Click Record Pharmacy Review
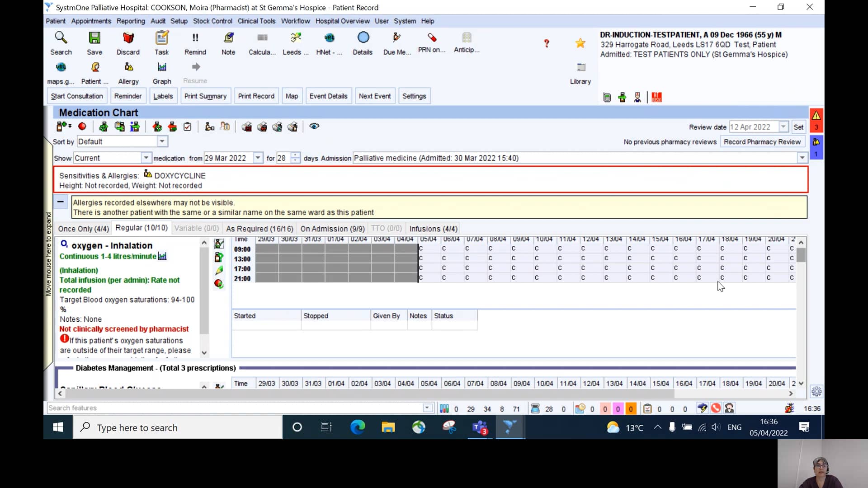 [762, 141]
